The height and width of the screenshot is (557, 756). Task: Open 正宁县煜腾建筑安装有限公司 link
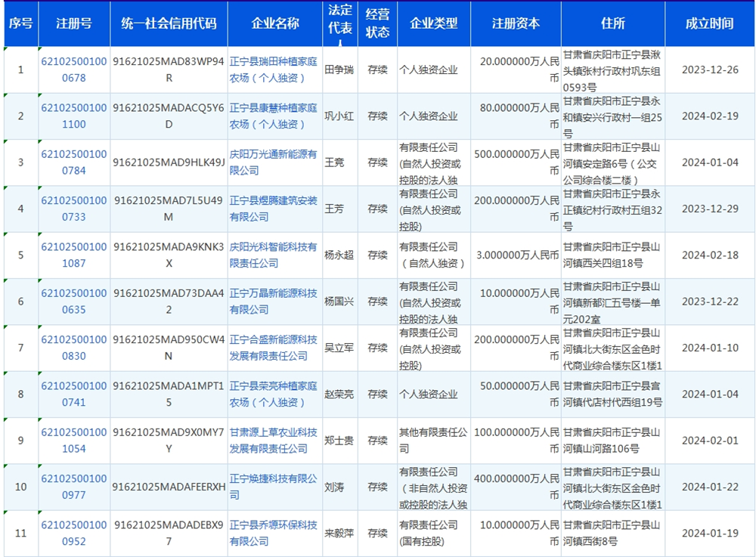[x=273, y=209]
